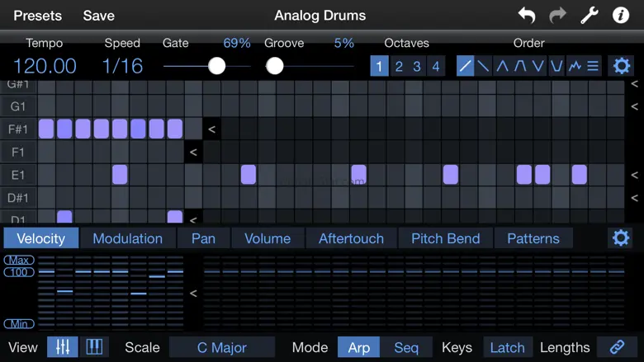The height and width of the screenshot is (362, 644).
Task: Click the G#1 row end arrow
Action: [635, 83]
